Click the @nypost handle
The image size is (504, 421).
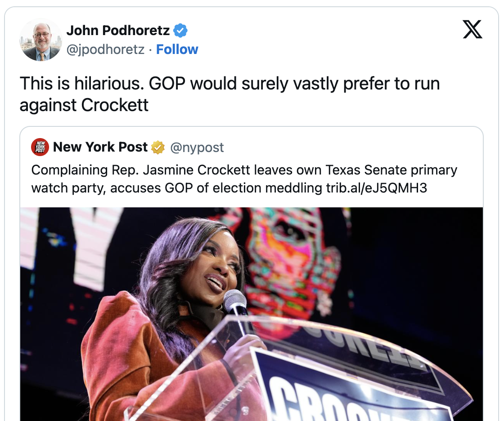coord(197,148)
